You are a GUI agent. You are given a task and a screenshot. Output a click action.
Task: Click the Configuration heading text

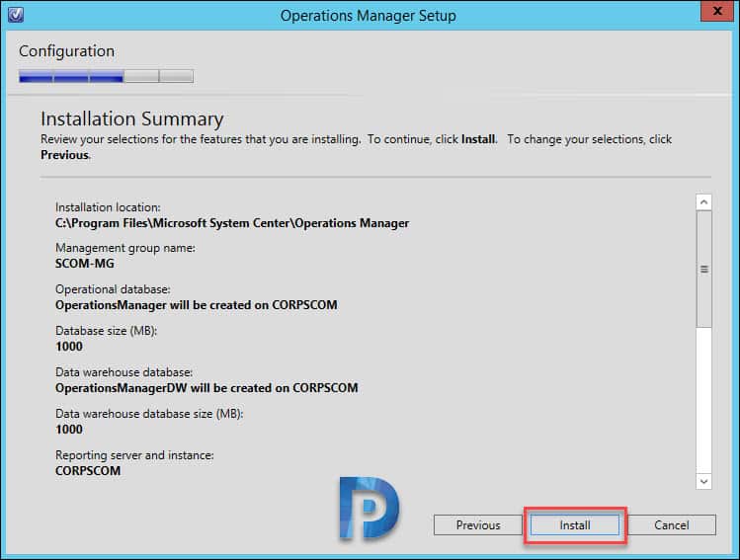[66, 51]
